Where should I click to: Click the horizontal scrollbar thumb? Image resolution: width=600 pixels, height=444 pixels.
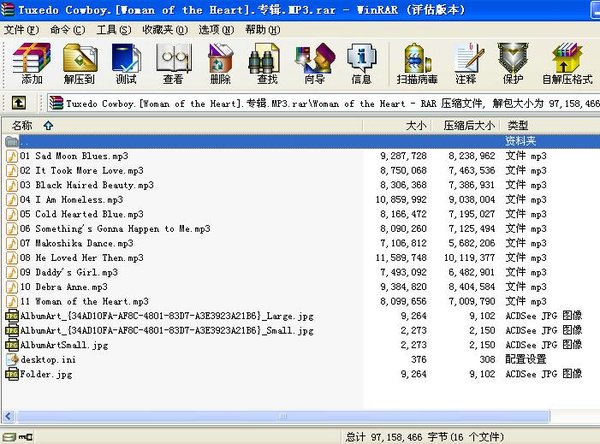pos(283,416)
